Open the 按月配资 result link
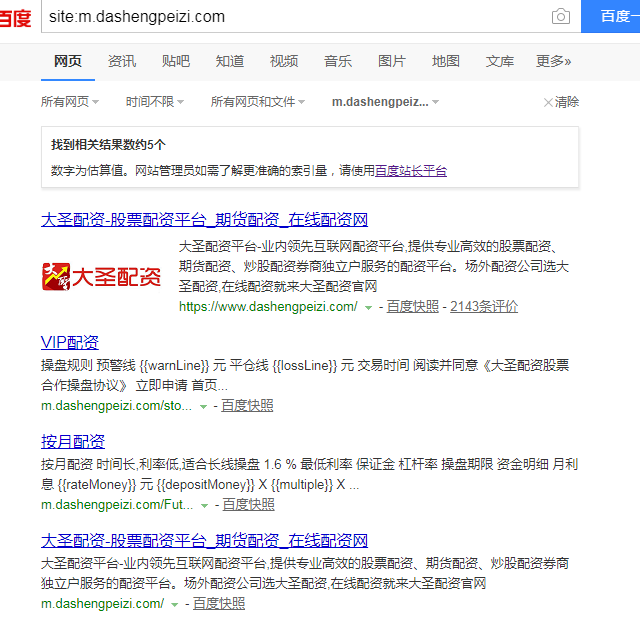The width and height of the screenshot is (640, 625). 73,441
